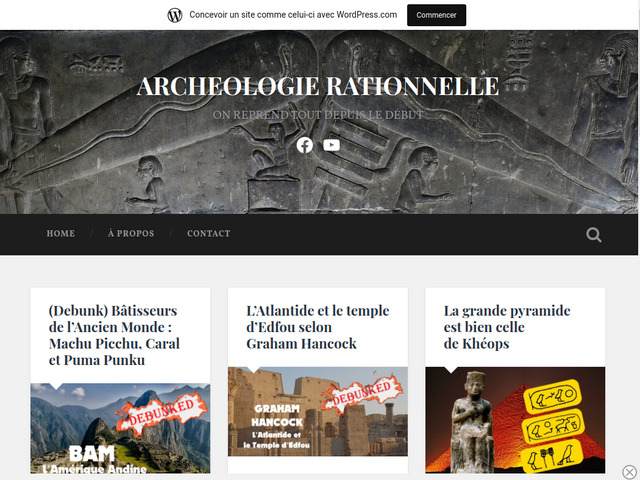Screen dimensions: 640x480
Task: Open La grande pyramide de Khéops article title
Action: 507,327
